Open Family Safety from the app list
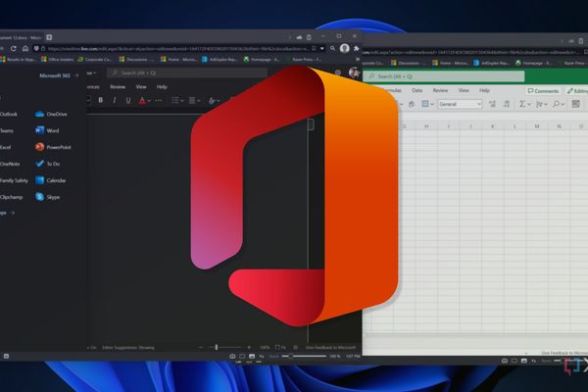Screen dimensions: 588x392 coord(14,180)
